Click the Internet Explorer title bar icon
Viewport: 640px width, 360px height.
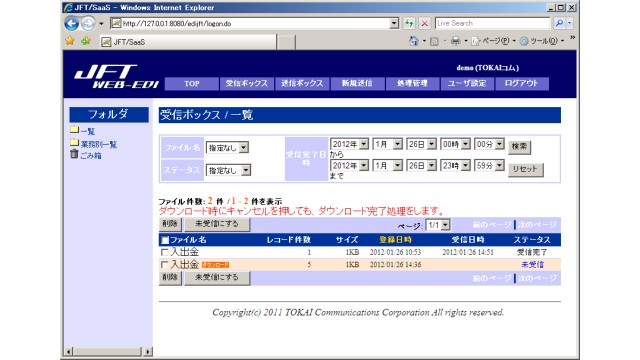tap(68, 7)
